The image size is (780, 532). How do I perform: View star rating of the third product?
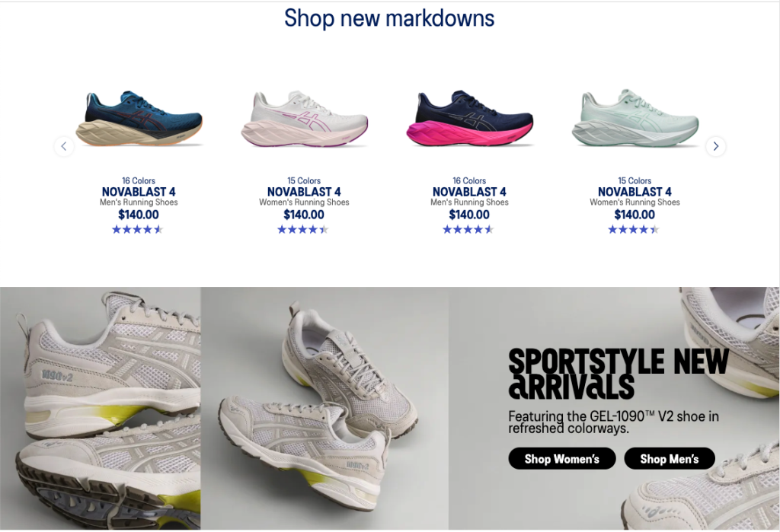468,229
